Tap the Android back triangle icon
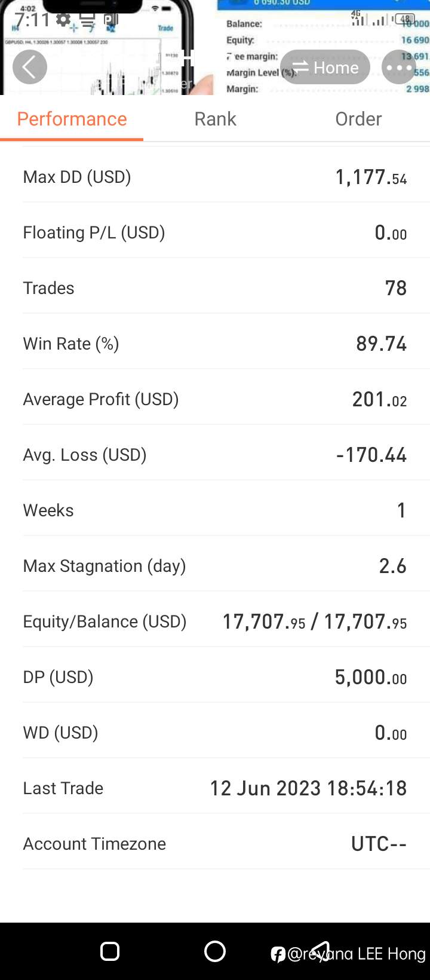 (320, 951)
